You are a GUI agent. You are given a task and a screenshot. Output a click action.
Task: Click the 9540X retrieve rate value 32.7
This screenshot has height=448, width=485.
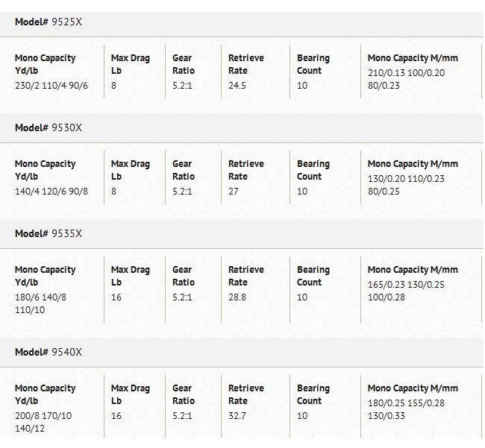click(237, 416)
